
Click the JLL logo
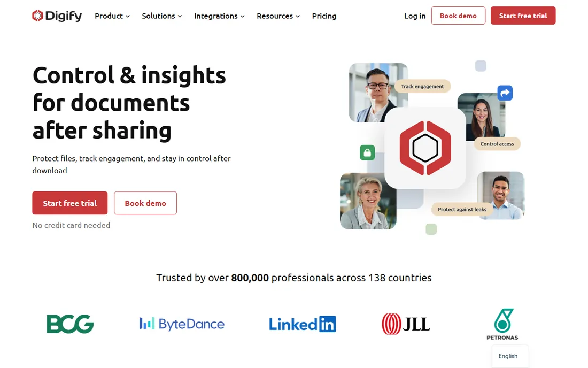(x=406, y=324)
